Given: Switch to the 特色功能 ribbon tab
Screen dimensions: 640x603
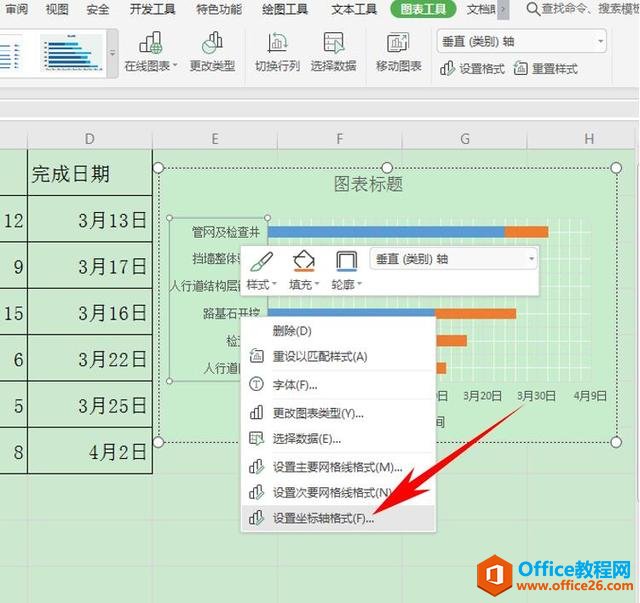Looking at the screenshot, I should pyautogui.click(x=219, y=9).
